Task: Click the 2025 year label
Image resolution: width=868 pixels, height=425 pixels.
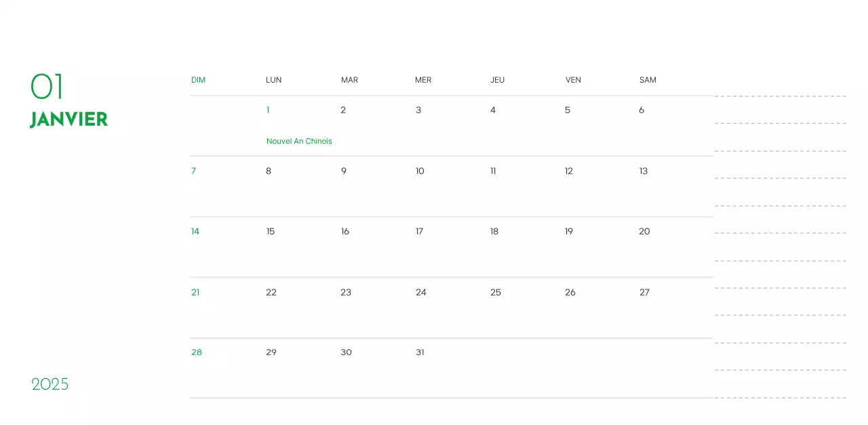Action: point(50,384)
